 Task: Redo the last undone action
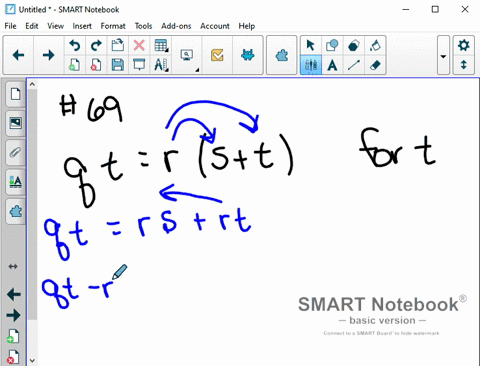click(96, 46)
